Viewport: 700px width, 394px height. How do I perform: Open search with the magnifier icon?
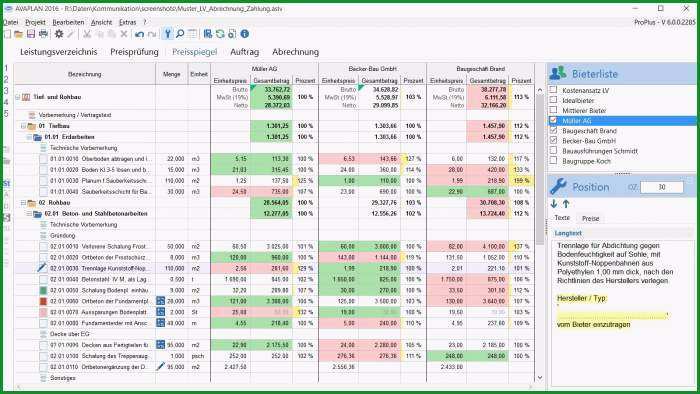pos(180,34)
